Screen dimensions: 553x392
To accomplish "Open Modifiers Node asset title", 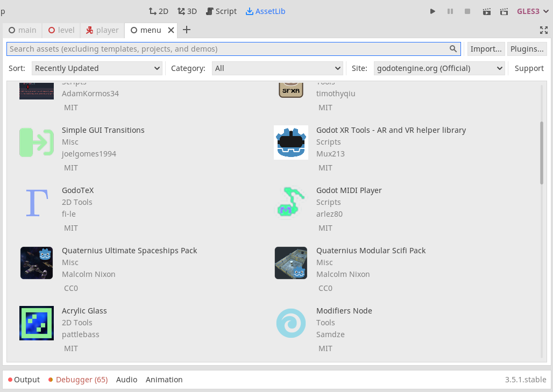I will pos(344,311).
